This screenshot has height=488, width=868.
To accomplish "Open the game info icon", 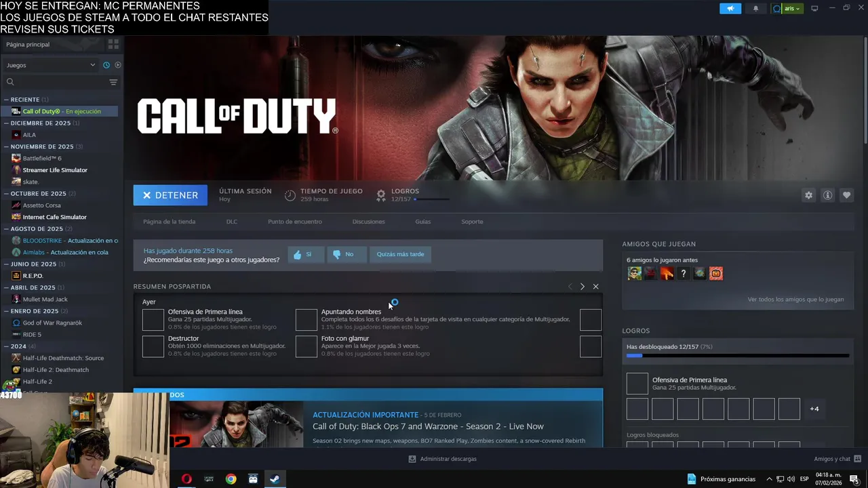I will [x=827, y=195].
